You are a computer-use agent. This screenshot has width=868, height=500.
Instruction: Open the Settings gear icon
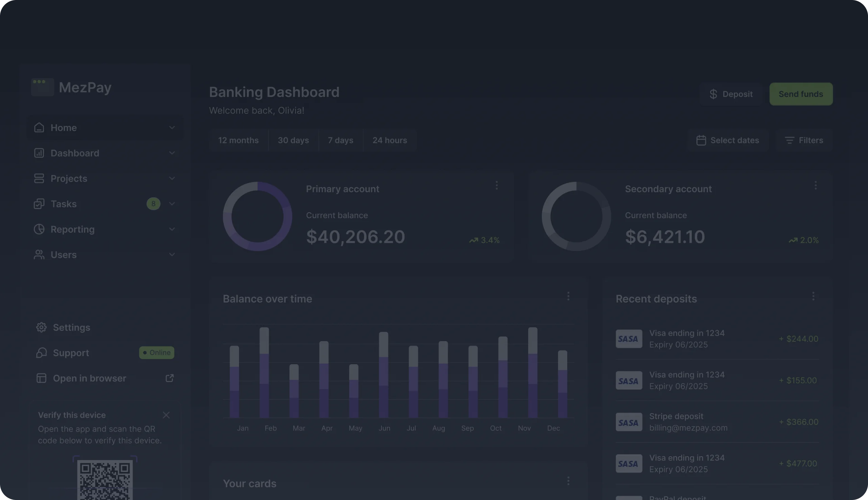pos(41,327)
